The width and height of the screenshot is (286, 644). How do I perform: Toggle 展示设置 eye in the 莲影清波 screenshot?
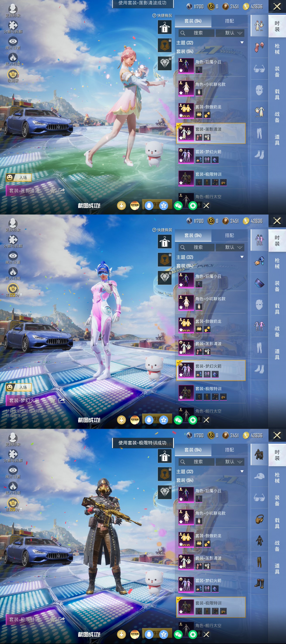click(13, 43)
